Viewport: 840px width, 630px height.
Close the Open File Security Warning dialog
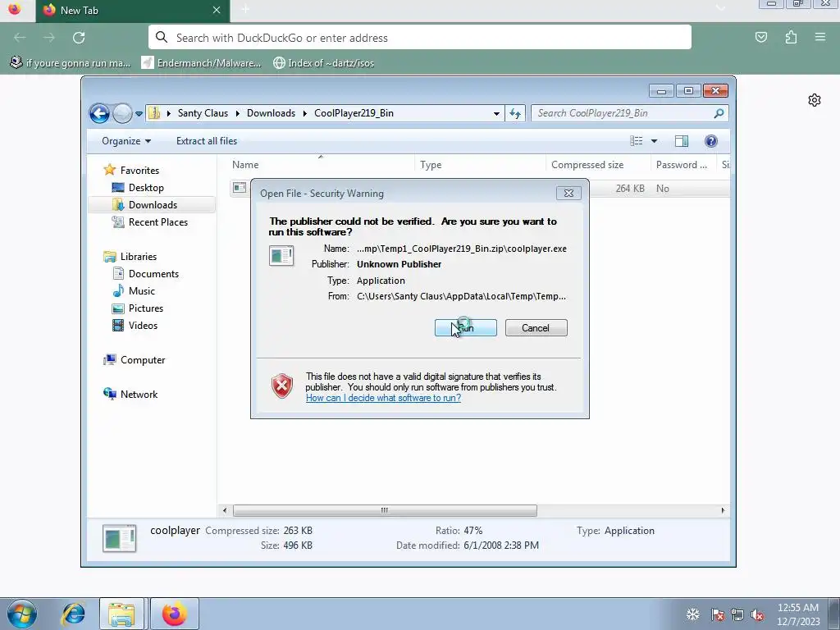click(x=568, y=194)
